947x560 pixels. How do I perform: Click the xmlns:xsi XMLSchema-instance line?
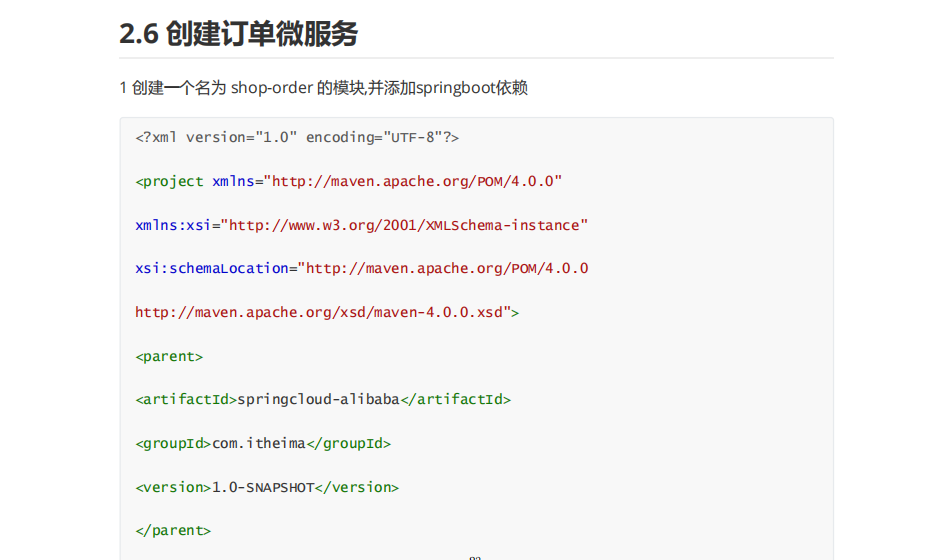pyautogui.click(x=362, y=225)
